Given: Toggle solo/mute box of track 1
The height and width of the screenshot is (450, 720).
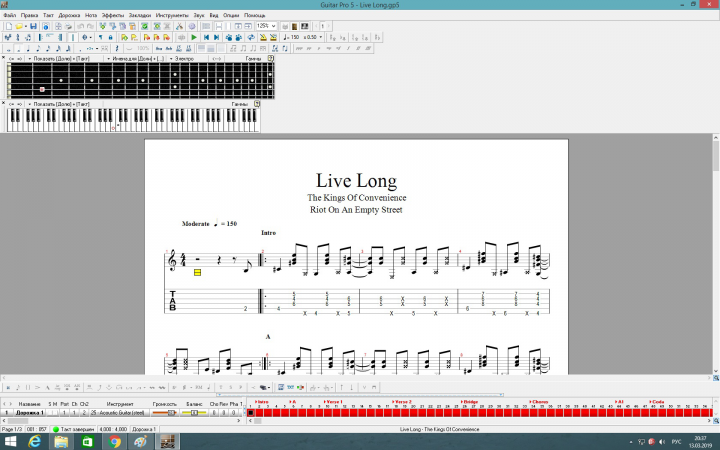Looking at the screenshot, I should click(52, 413).
